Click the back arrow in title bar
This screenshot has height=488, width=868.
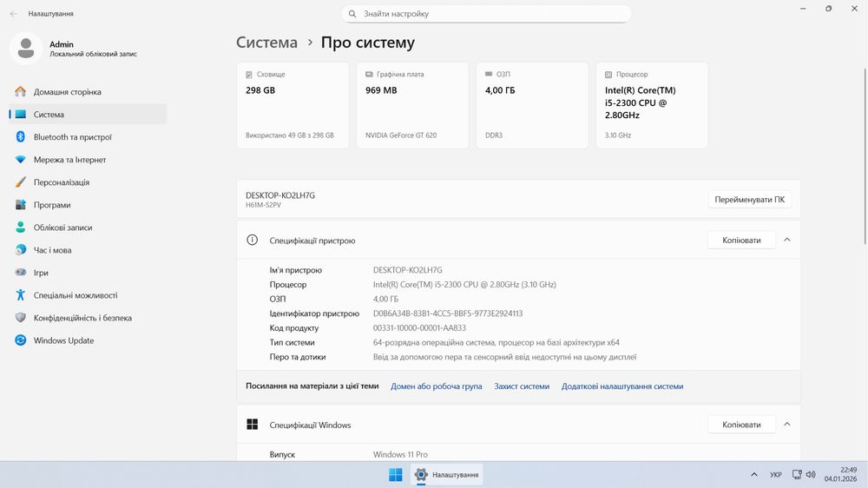(13, 13)
